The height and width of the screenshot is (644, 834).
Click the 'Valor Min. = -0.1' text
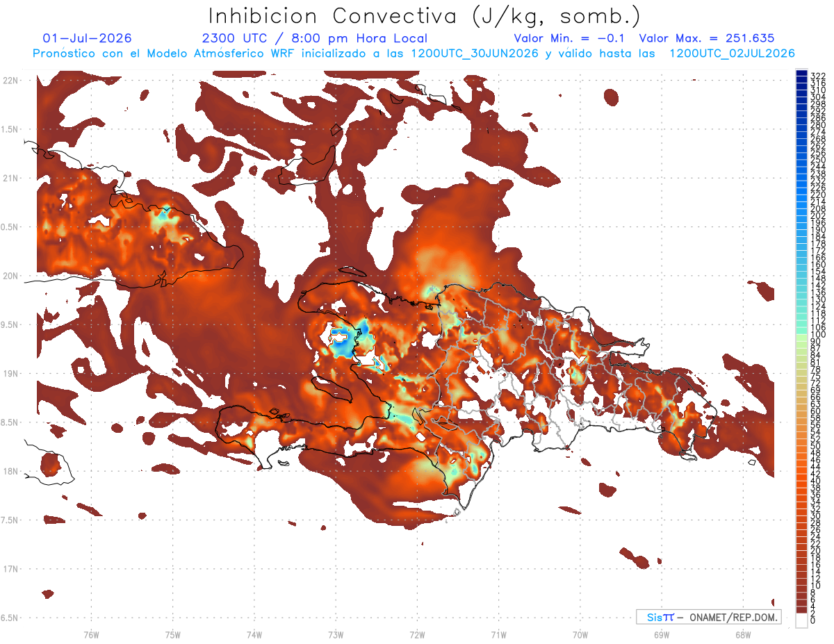point(569,38)
